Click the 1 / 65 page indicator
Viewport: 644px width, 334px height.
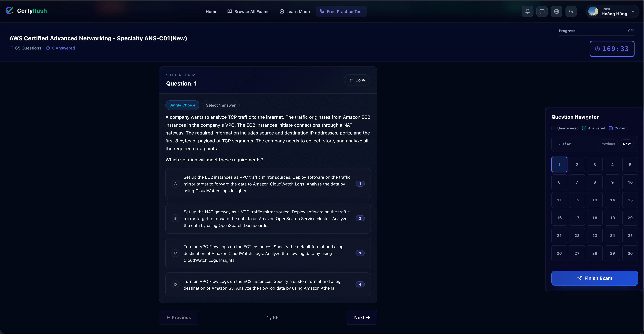tap(272, 318)
